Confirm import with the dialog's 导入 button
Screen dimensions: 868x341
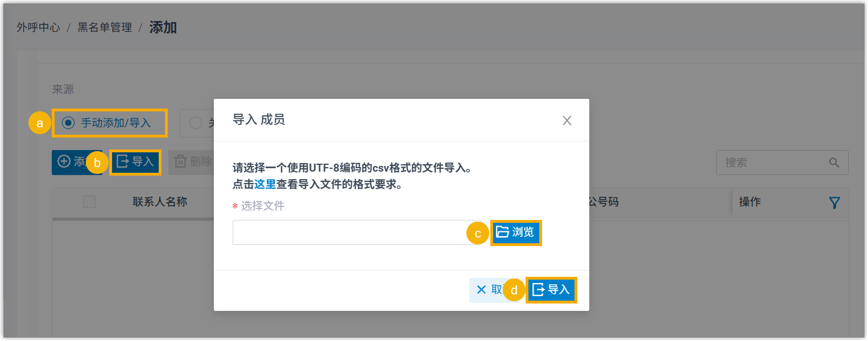point(551,290)
